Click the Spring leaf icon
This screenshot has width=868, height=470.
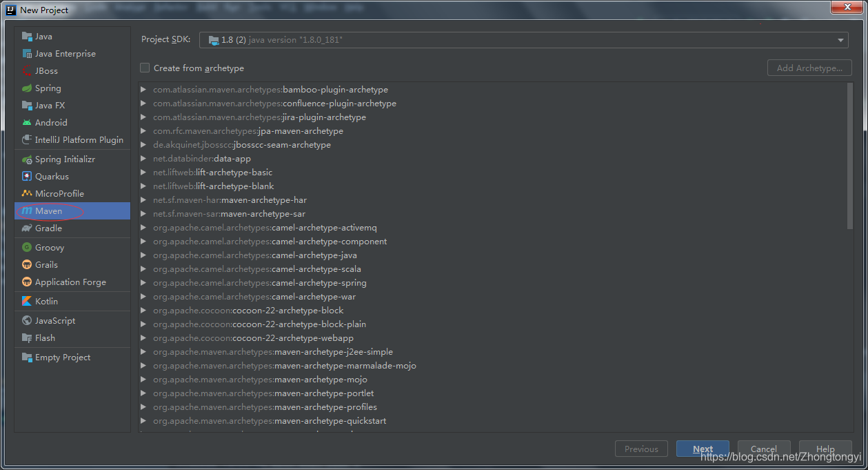27,88
